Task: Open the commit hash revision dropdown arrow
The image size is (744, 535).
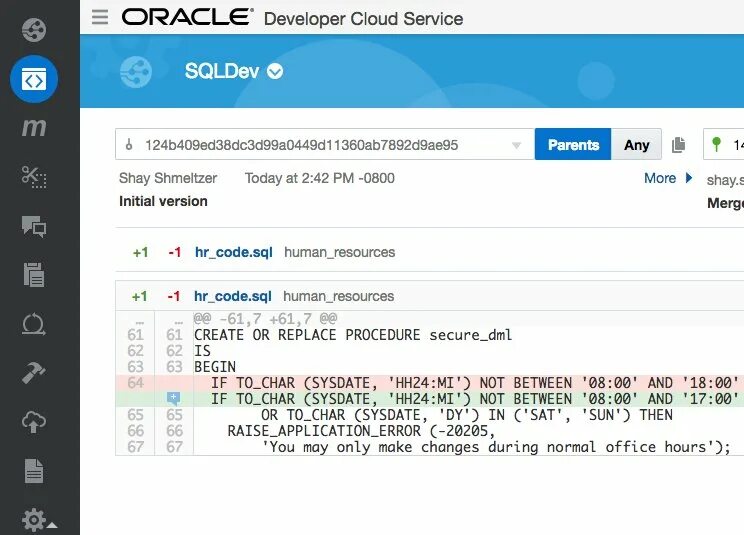Action: tap(517, 145)
